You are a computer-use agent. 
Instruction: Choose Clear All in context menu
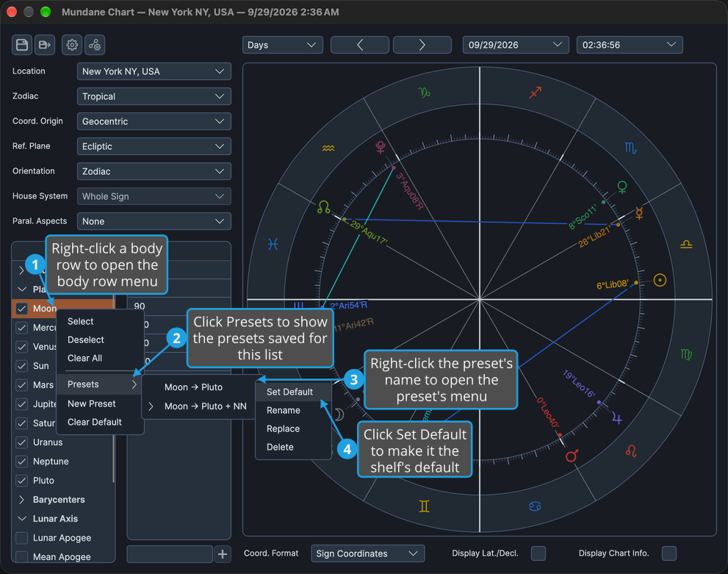click(x=100, y=358)
